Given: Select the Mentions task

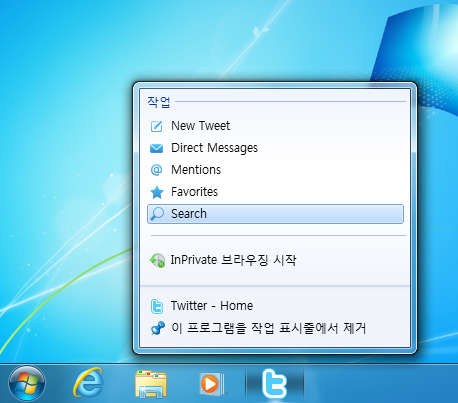Looking at the screenshot, I should 275,170.
